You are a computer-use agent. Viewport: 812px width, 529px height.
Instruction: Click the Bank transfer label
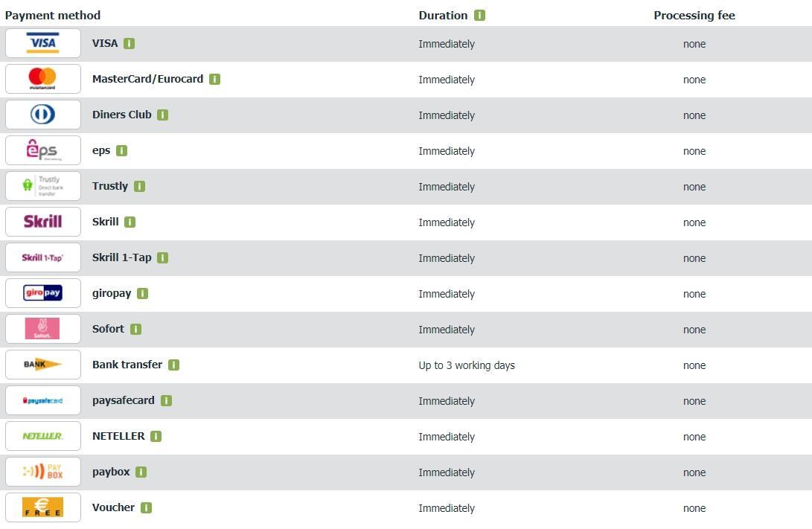pyautogui.click(x=127, y=365)
